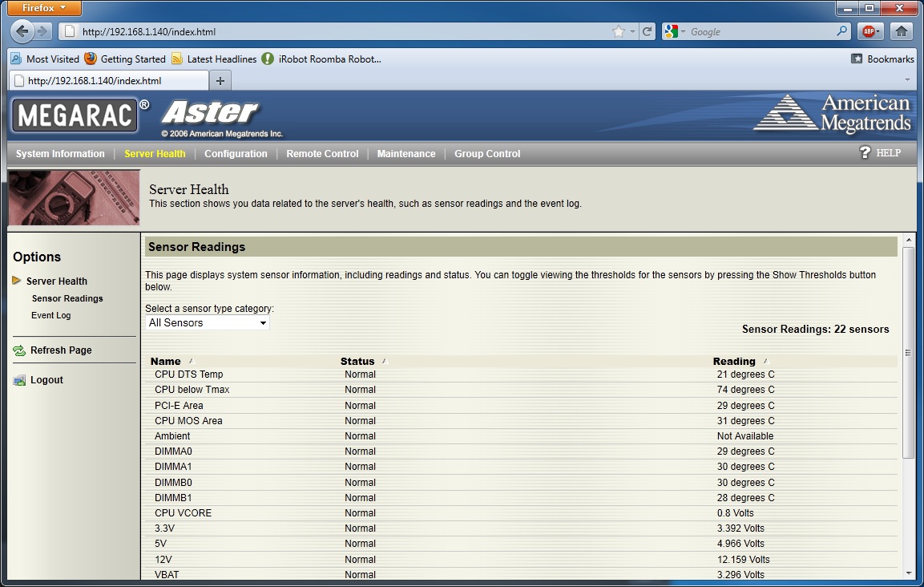The width and height of the screenshot is (924, 587).
Task: Select the 5V sensor row name
Action: click(x=160, y=544)
